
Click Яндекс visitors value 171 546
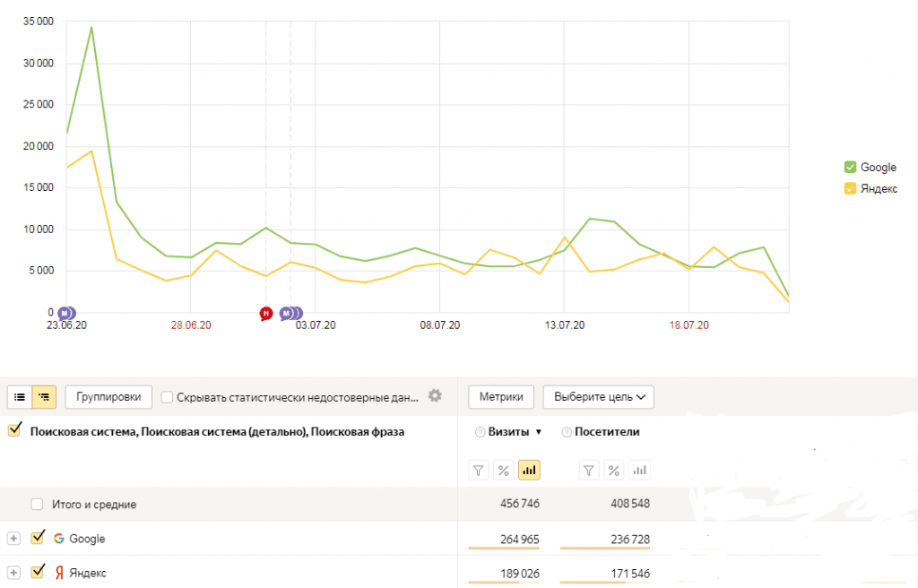pos(630,574)
